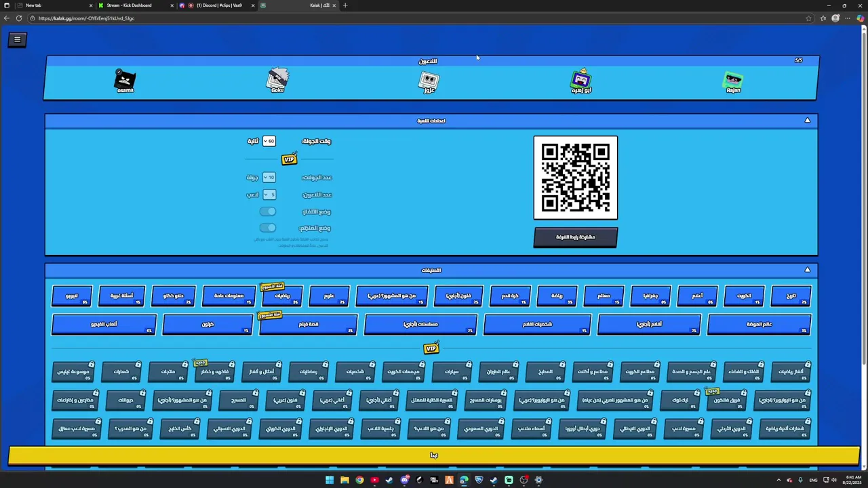Toggle the الكويت category
This screenshot has width=868, height=488.
[x=744, y=296]
